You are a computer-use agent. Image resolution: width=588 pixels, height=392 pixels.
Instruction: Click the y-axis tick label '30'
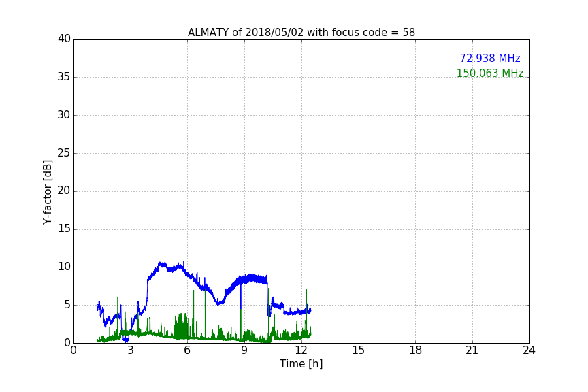click(64, 115)
